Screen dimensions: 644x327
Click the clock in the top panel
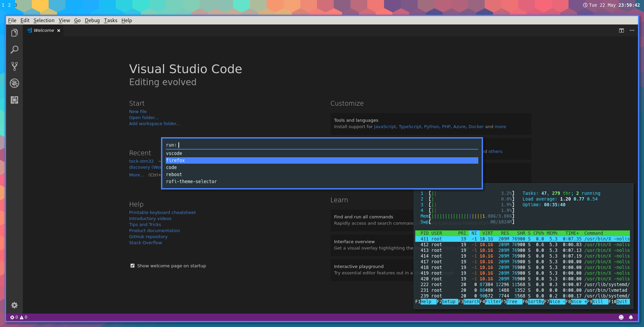(611, 5)
